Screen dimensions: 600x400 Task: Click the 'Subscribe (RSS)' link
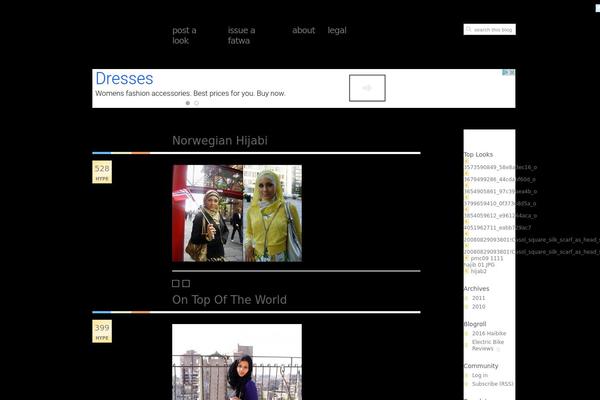click(x=492, y=384)
